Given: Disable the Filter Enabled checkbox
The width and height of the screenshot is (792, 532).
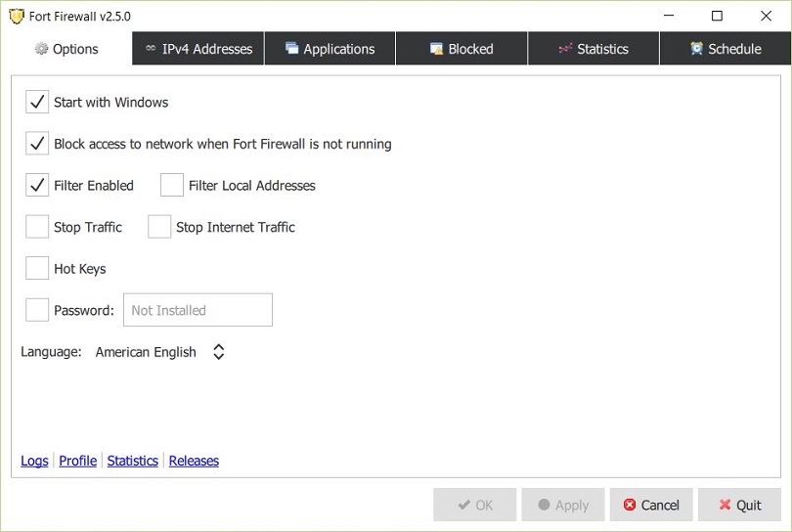Looking at the screenshot, I should [x=37, y=185].
